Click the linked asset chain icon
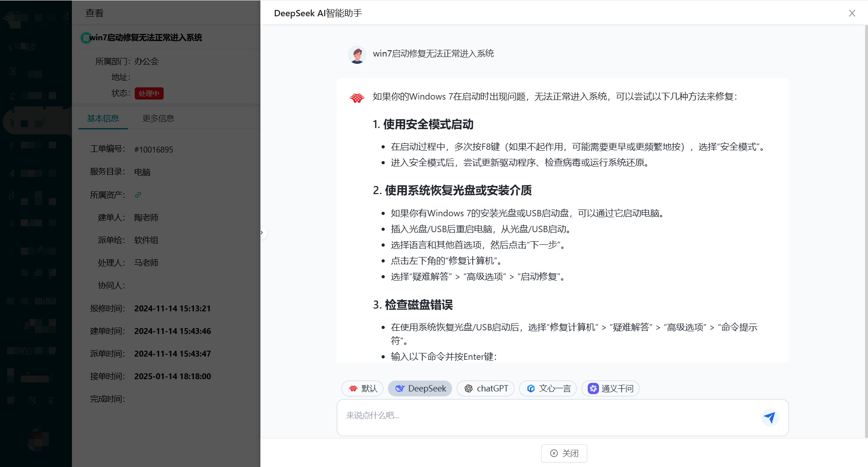 pos(138,195)
